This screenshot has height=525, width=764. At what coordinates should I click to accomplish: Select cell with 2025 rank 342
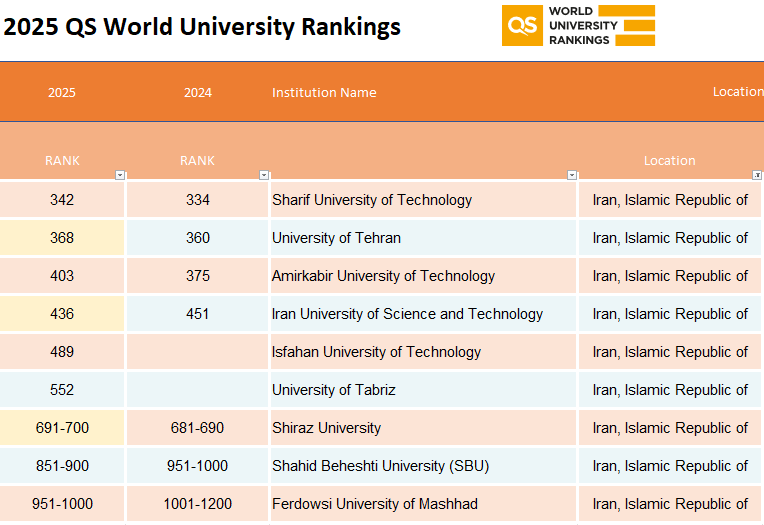point(62,200)
